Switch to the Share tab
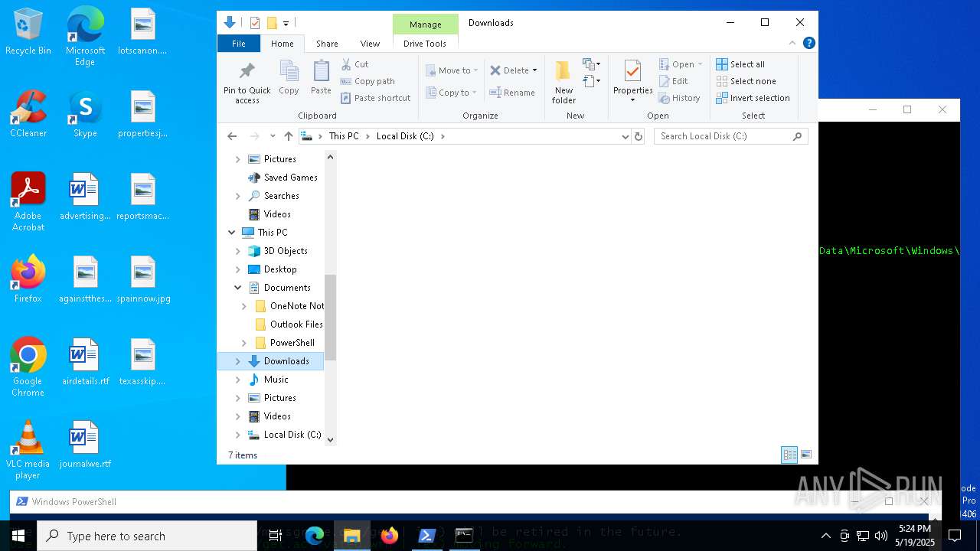The image size is (980, 551). tap(327, 44)
